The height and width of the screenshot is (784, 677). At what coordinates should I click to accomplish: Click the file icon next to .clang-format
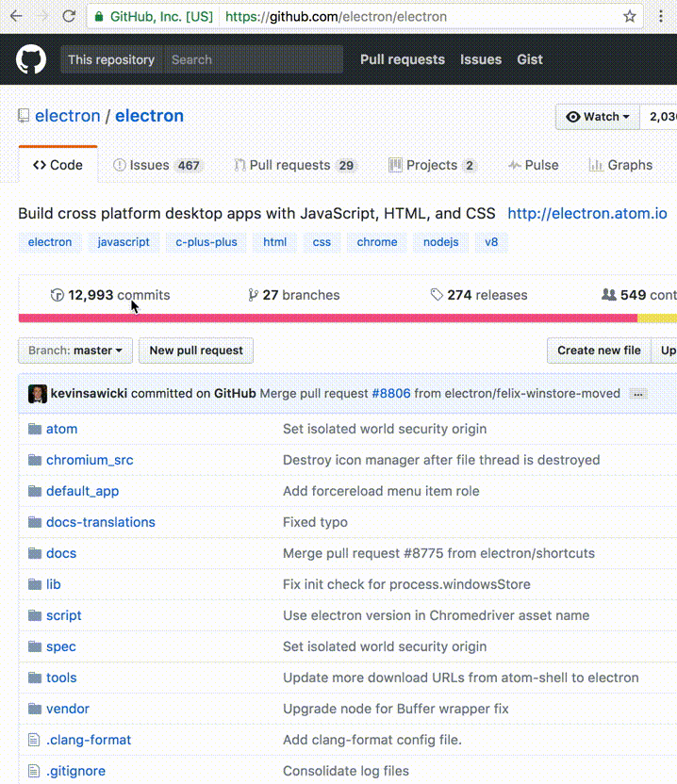pos(34,740)
